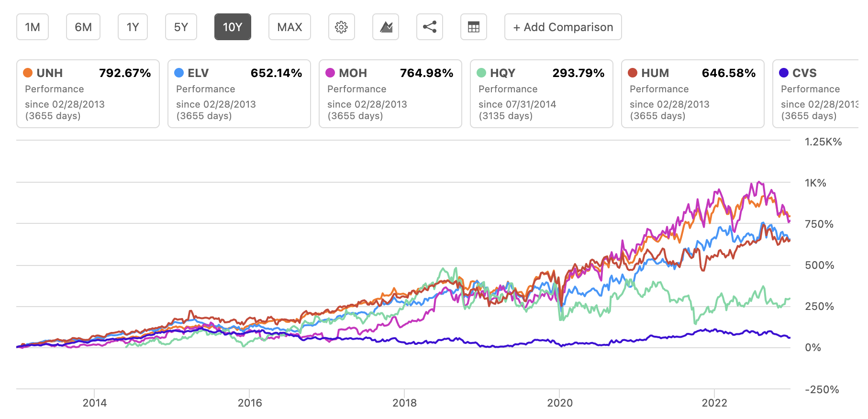The image size is (868, 419).
Task: Click the 'since 07/31/2014' date text
Action: (x=517, y=104)
